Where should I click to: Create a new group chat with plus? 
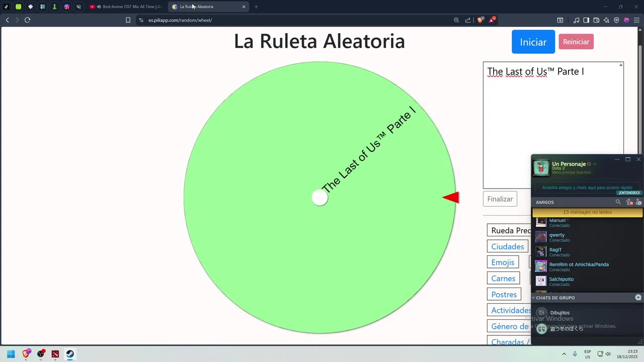click(638, 297)
